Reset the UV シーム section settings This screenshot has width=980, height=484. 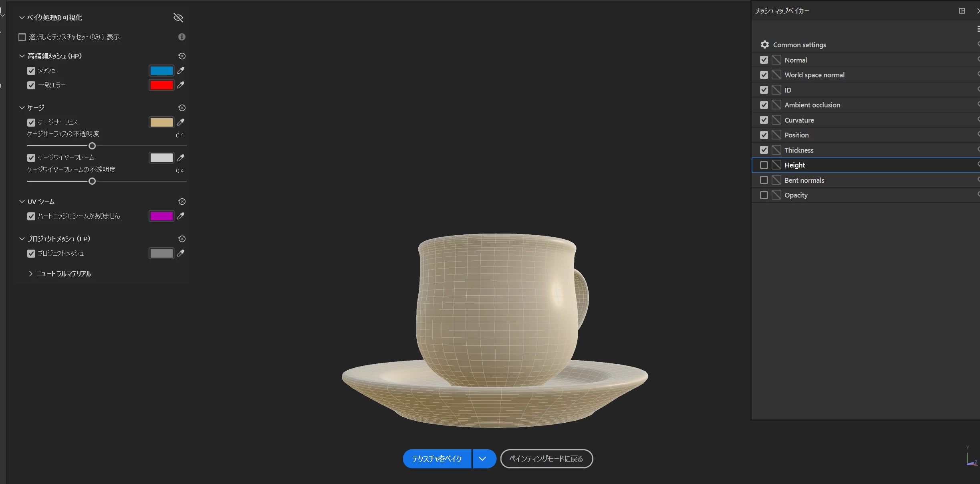pyautogui.click(x=182, y=202)
